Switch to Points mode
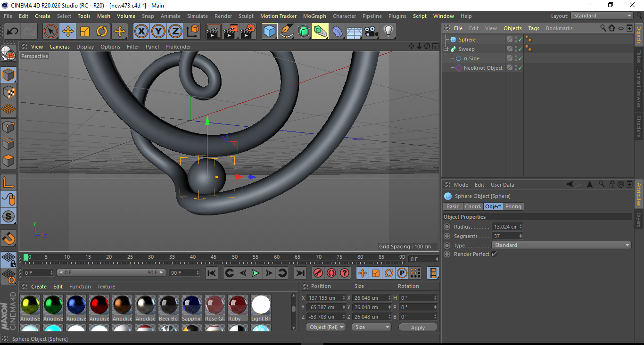Viewport: 644px width, 345px height. 9,126
